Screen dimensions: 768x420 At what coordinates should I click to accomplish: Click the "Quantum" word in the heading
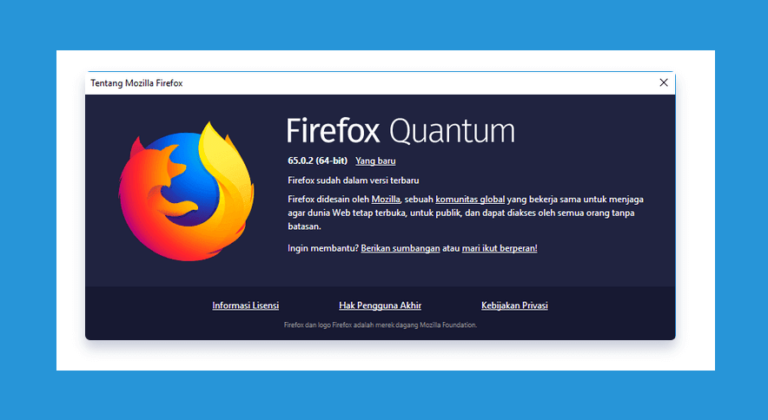coord(452,131)
